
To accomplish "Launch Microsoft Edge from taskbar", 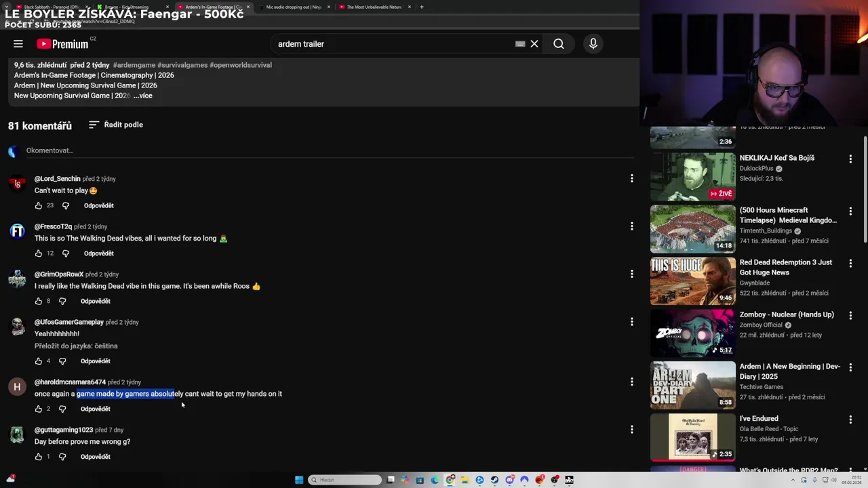I will (x=435, y=480).
